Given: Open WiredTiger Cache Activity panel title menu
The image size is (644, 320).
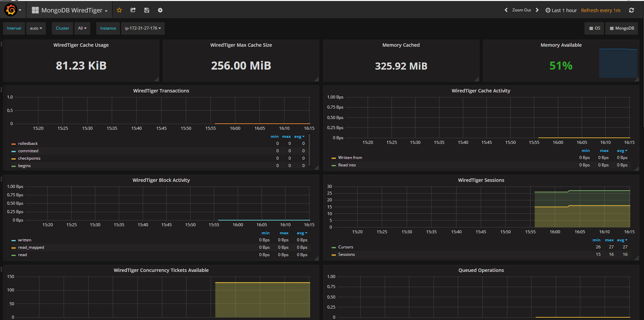Looking at the screenshot, I should pos(481,91).
